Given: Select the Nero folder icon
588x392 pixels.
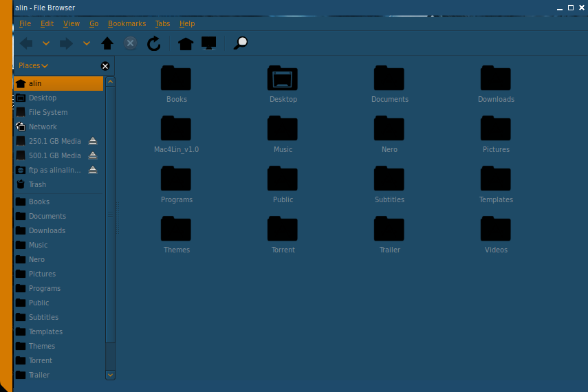Looking at the screenshot, I should (389, 129).
